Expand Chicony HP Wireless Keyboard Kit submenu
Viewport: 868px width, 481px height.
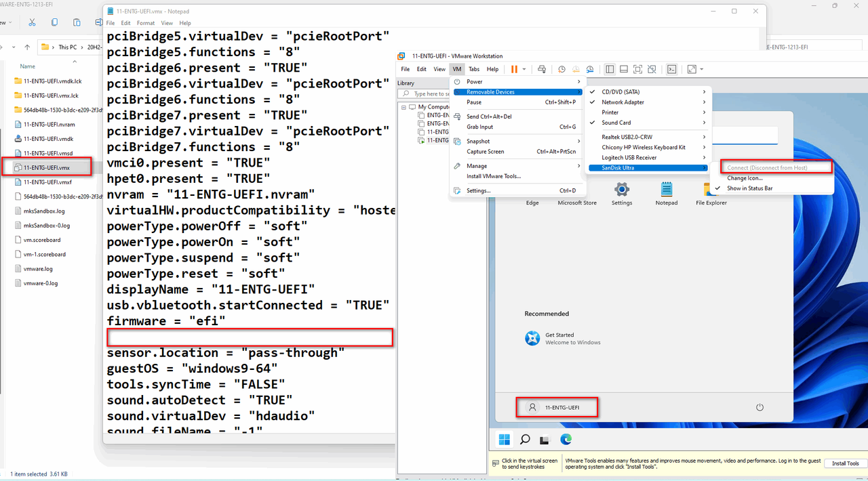point(647,147)
